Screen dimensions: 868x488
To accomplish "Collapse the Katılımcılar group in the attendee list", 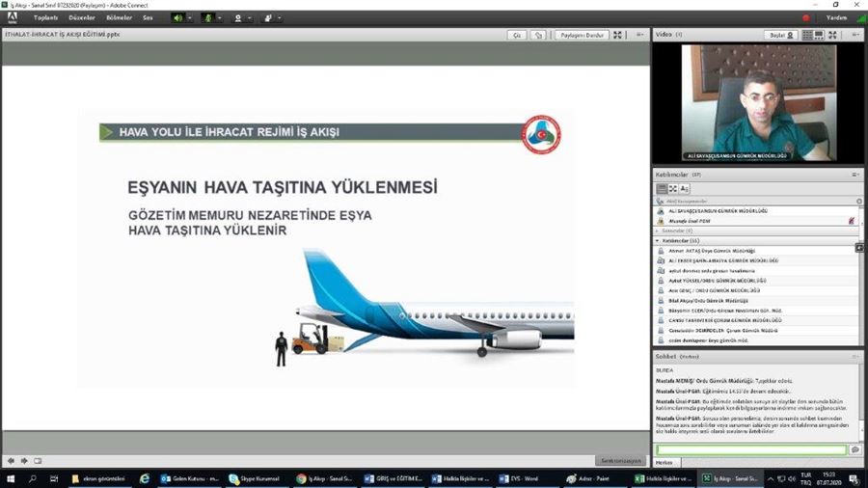I will point(659,240).
